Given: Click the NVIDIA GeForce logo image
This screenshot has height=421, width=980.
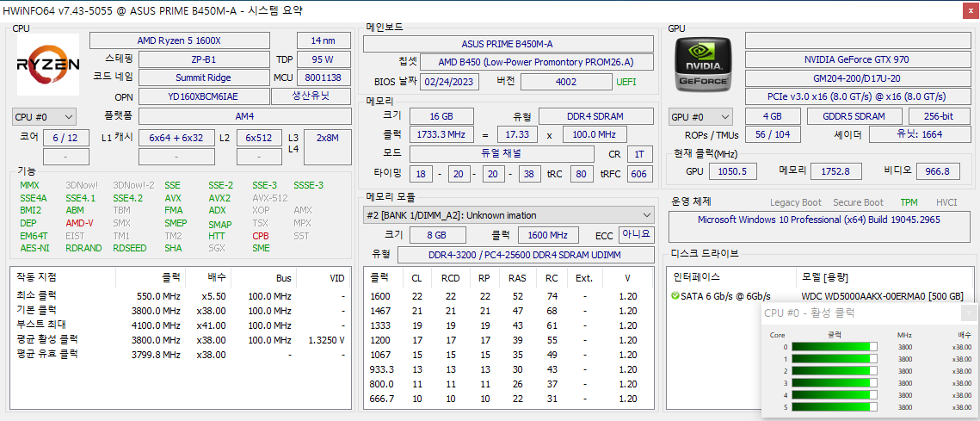Looking at the screenshot, I should (x=704, y=65).
